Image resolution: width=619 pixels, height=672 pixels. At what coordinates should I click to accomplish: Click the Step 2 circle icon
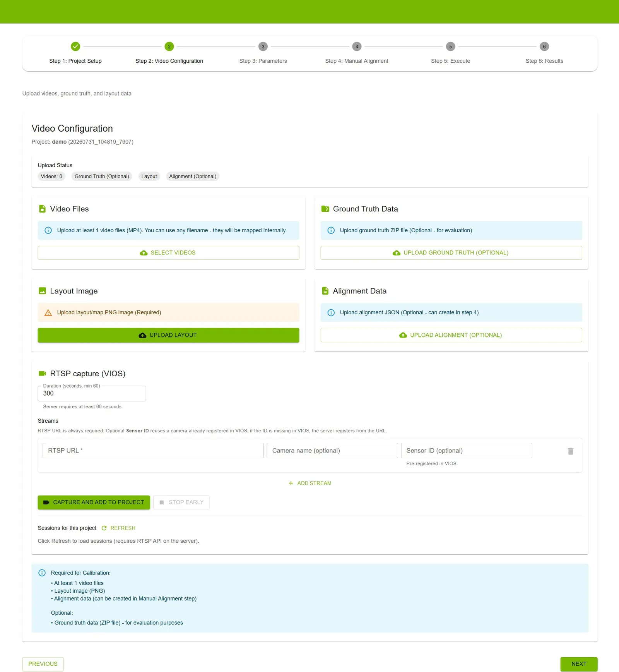click(169, 46)
